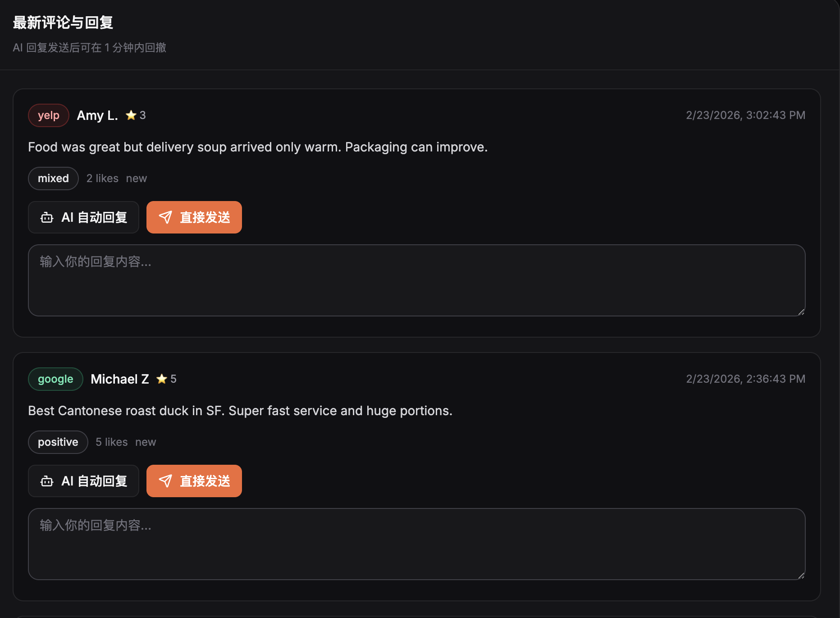This screenshot has height=618, width=840.
Task: Click the yelp platform badge on Amy's review
Action: point(48,115)
